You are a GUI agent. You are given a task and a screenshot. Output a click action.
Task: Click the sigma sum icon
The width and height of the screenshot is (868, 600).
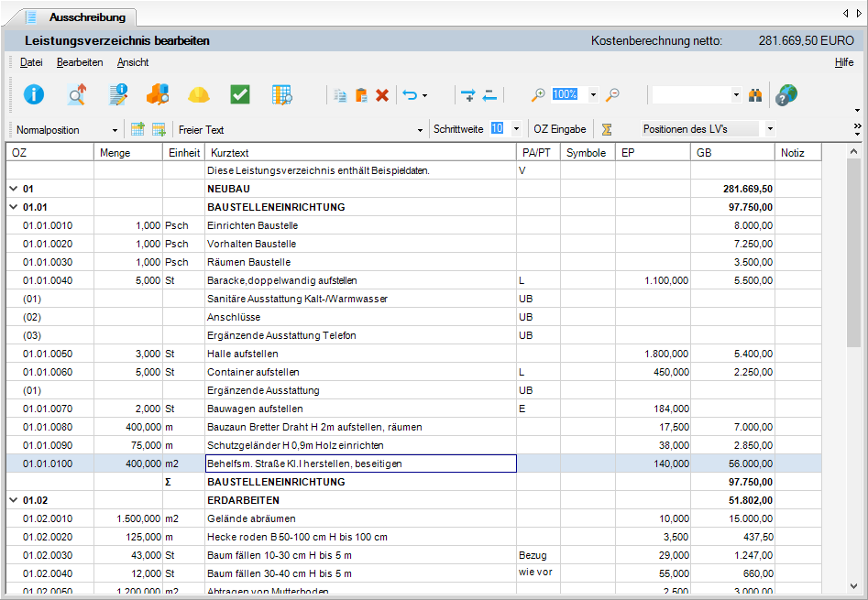(607, 129)
